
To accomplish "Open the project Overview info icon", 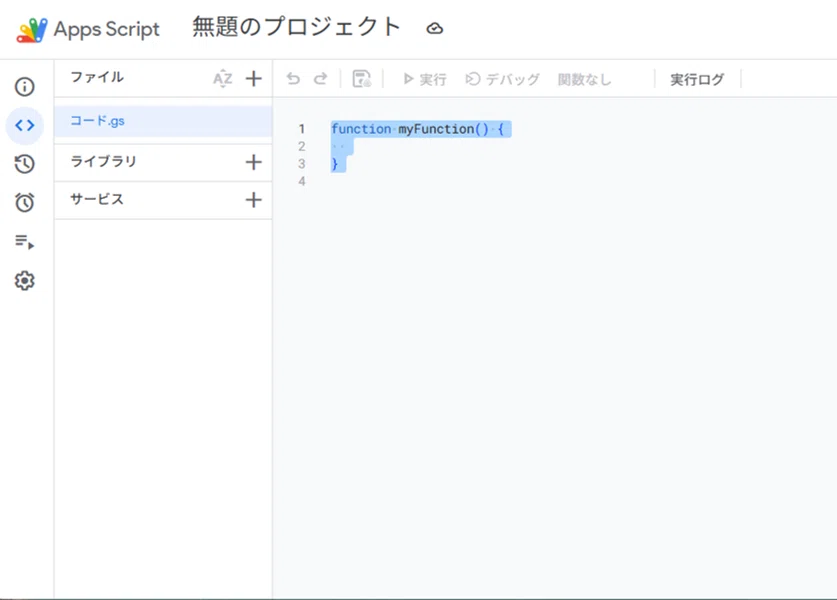I will click(x=25, y=86).
